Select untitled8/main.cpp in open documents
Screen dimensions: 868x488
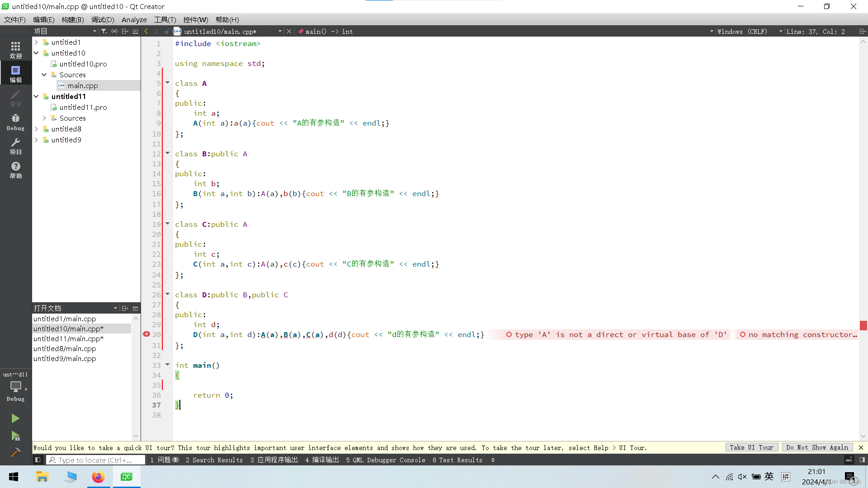click(65, 348)
